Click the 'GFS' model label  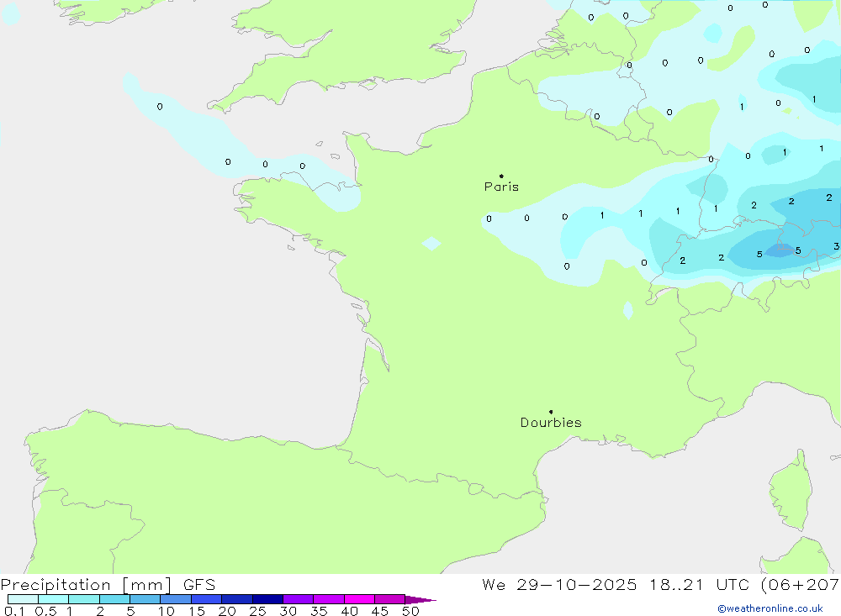[x=199, y=585]
